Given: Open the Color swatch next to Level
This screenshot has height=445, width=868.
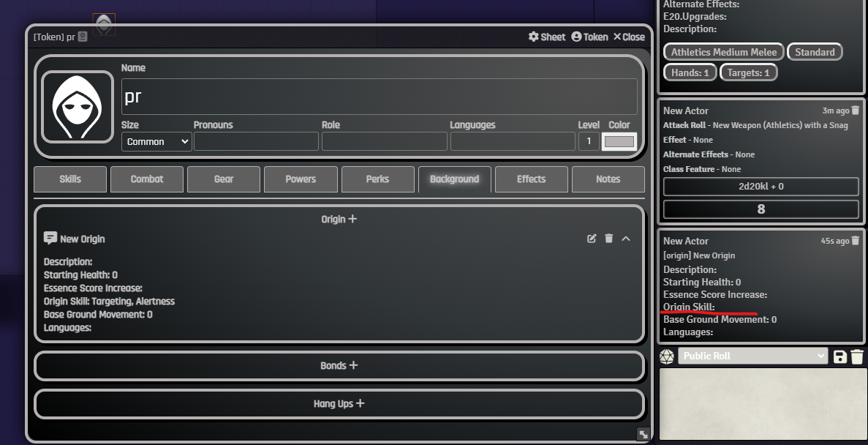Looking at the screenshot, I should pyautogui.click(x=619, y=141).
